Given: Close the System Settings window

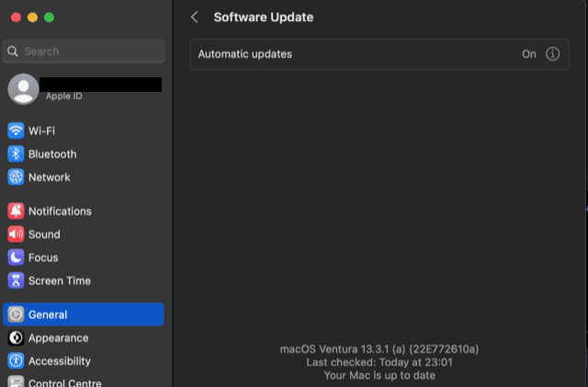Looking at the screenshot, I should tap(16, 17).
